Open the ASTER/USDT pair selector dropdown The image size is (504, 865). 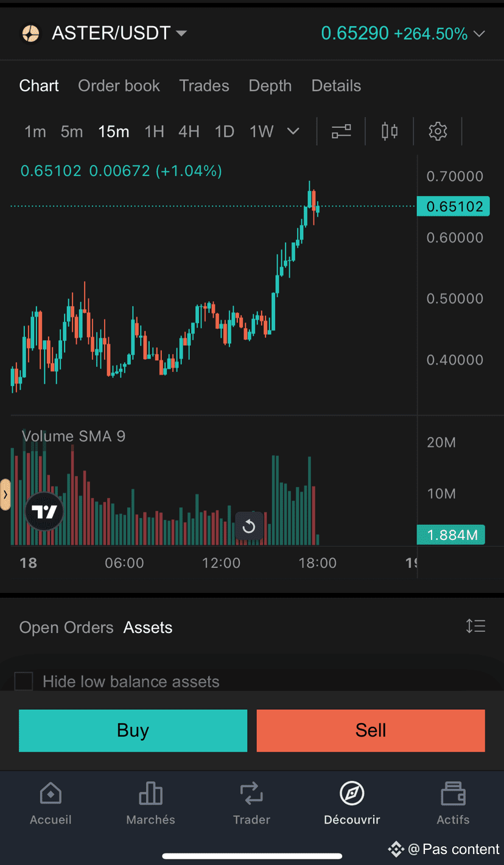tap(119, 33)
